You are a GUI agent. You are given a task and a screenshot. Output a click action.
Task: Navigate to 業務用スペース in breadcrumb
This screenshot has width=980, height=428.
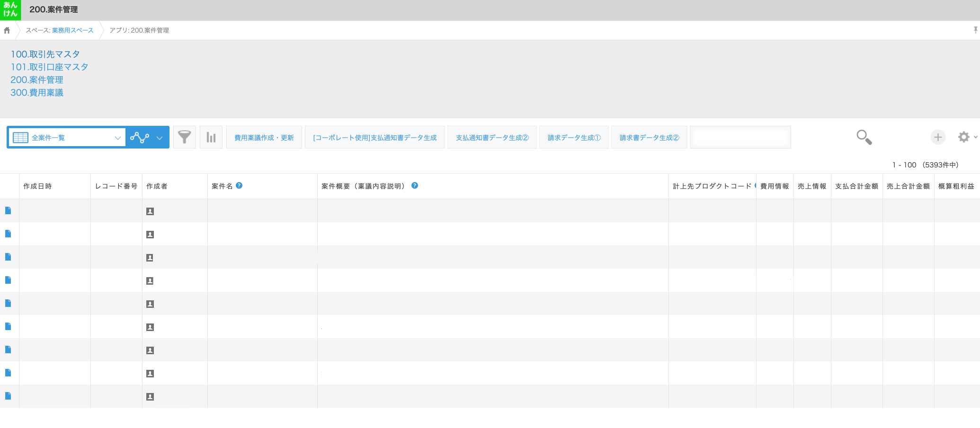click(x=72, y=30)
